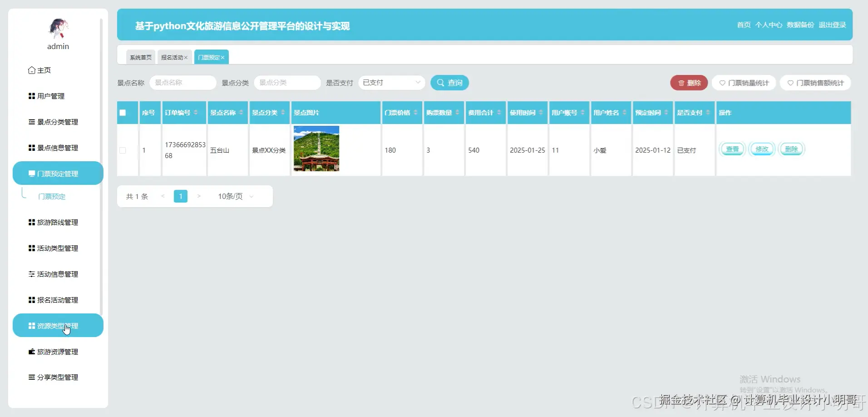Open 旅游路线管理 in the sidebar
868x417 pixels.
[58, 223]
